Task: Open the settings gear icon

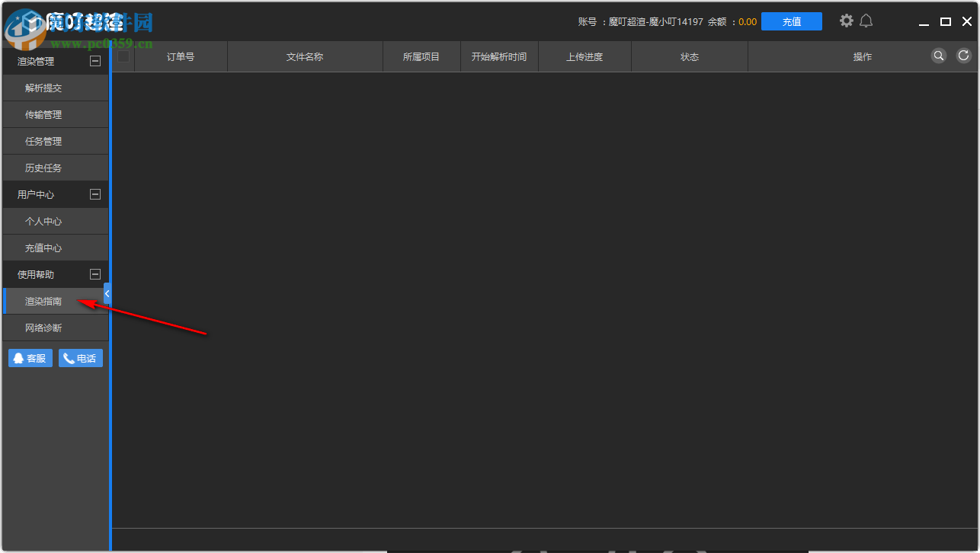Action: click(846, 21)
